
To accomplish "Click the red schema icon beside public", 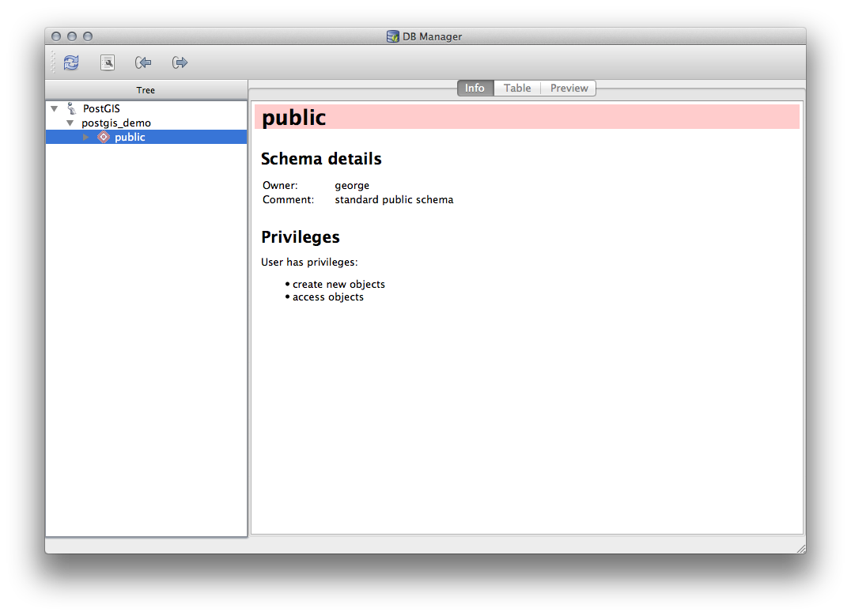I will click(x=103, y=137).
